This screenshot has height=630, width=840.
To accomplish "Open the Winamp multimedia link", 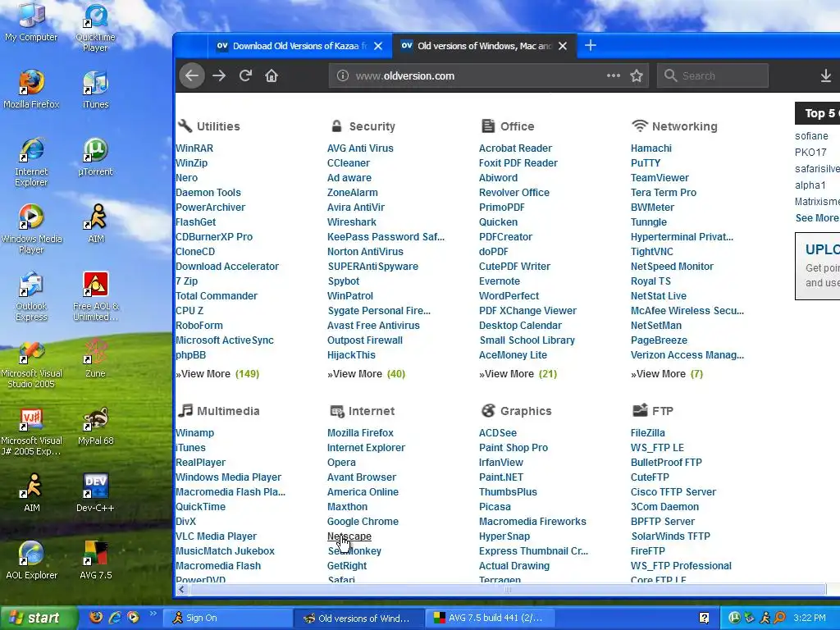I will tap(195, 433).
